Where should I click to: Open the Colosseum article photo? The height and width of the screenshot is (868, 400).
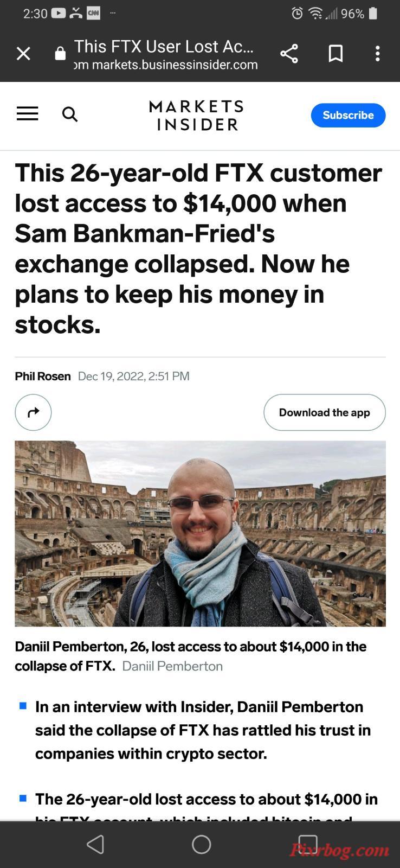[x=200, y=533]
